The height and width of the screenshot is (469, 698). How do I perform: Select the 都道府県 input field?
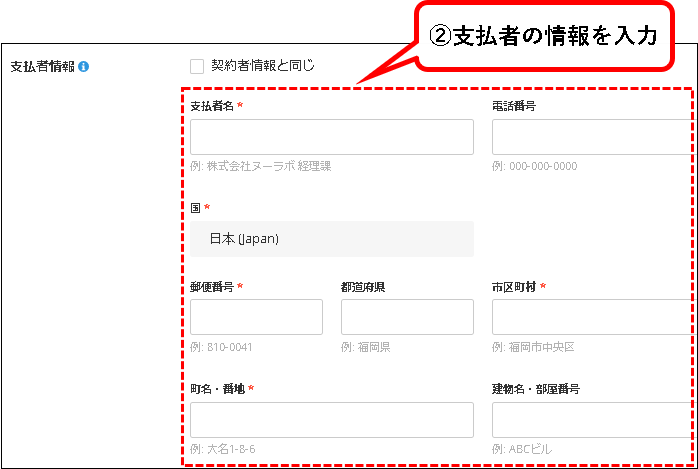pos(407,317)
